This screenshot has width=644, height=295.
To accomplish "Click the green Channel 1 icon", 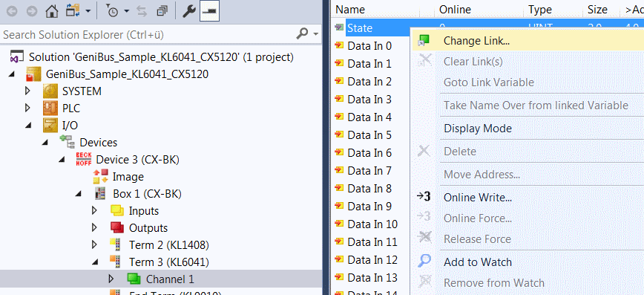I will (x=134, y=279).
